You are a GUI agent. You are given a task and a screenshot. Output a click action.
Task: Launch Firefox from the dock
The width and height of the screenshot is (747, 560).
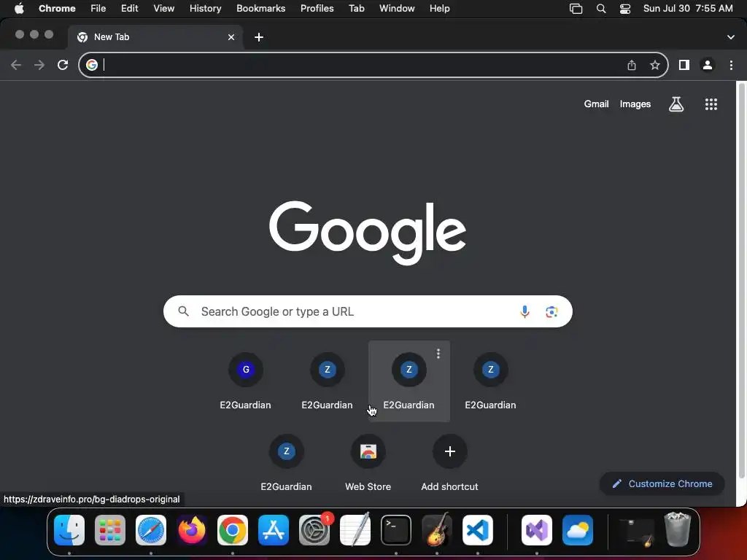pyautogui.click(x=192, y=530)
